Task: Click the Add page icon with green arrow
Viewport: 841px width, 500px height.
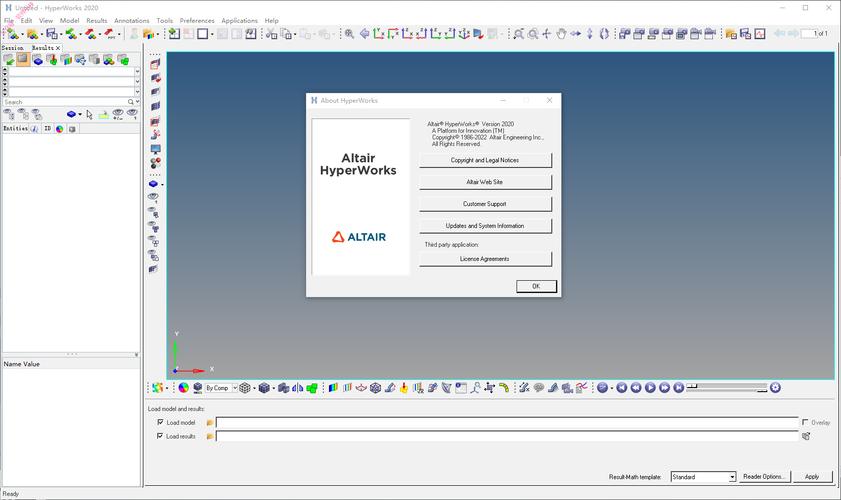Action: [x=174, y=34]
